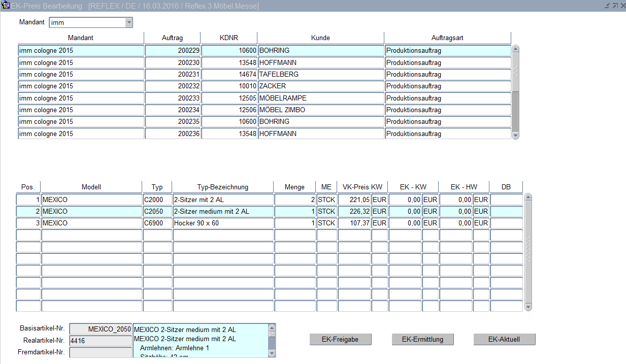Minimize the EK-Preis Bearbeitung window
This screenshot has width=626, height=364.
tap(607, 6)
